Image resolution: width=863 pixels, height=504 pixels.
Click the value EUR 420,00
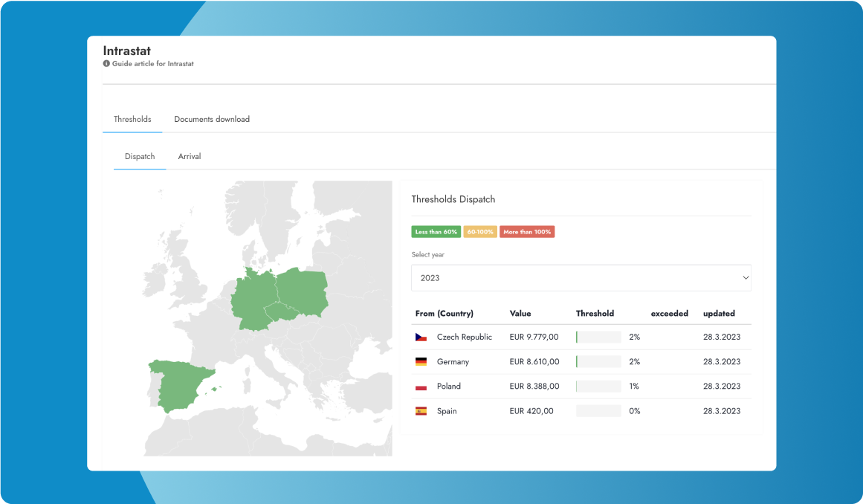[531, 411]
